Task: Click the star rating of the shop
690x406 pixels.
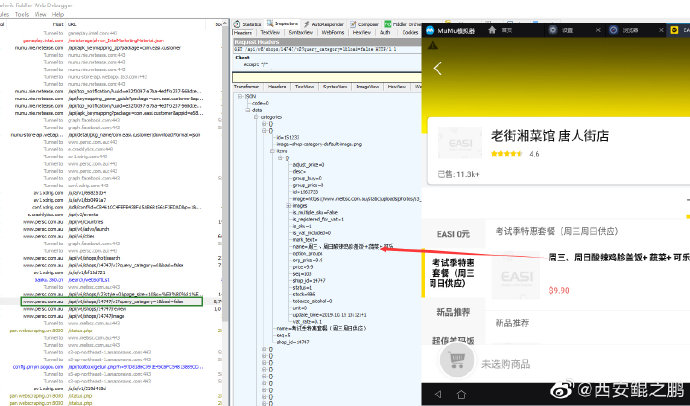Action: coord(506,154)
